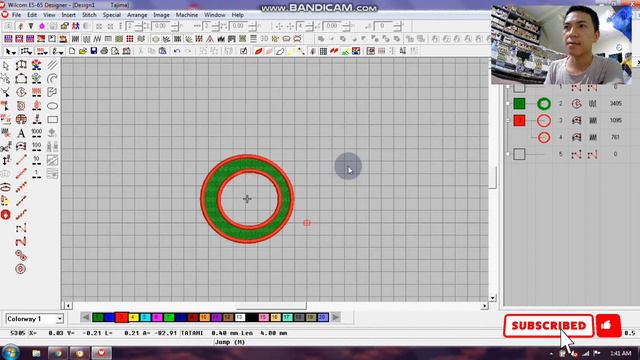
Task: Click the taskbar clock
Action: tap(621, 353)
